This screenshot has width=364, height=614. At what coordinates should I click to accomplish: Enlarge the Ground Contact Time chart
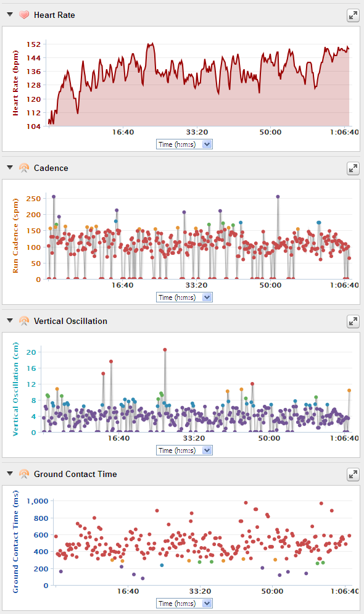(353, 475)
